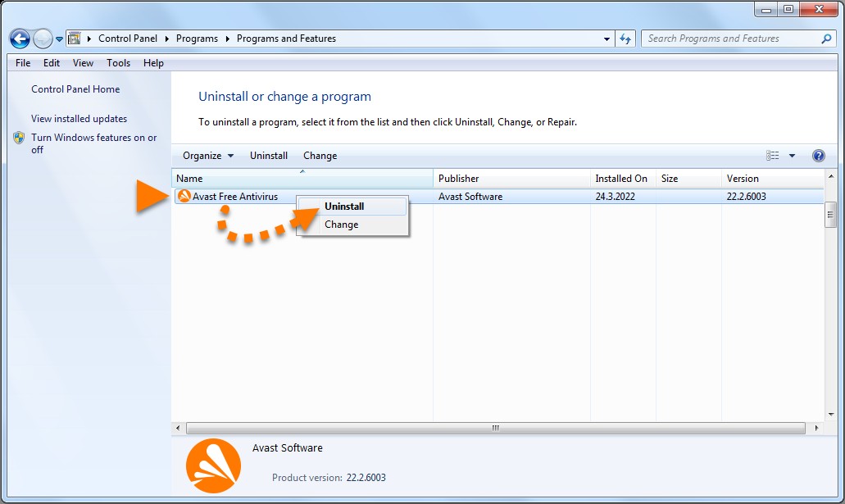Choose Change from the context menu

click(352, 225)
